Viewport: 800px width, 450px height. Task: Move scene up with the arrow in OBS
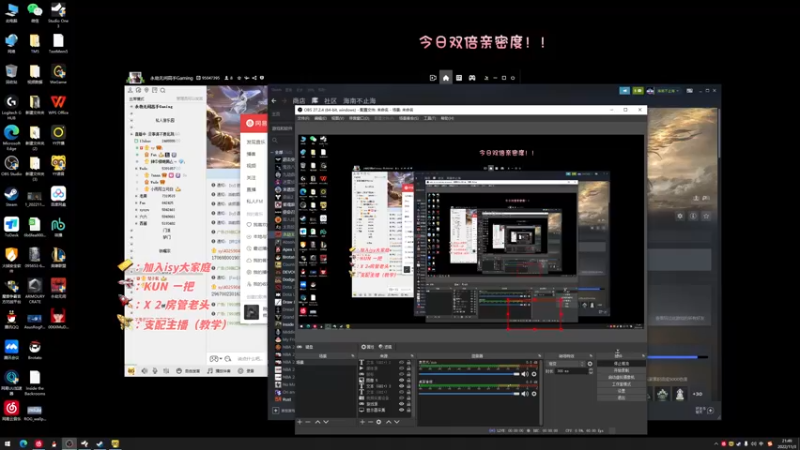pos(317,422)
